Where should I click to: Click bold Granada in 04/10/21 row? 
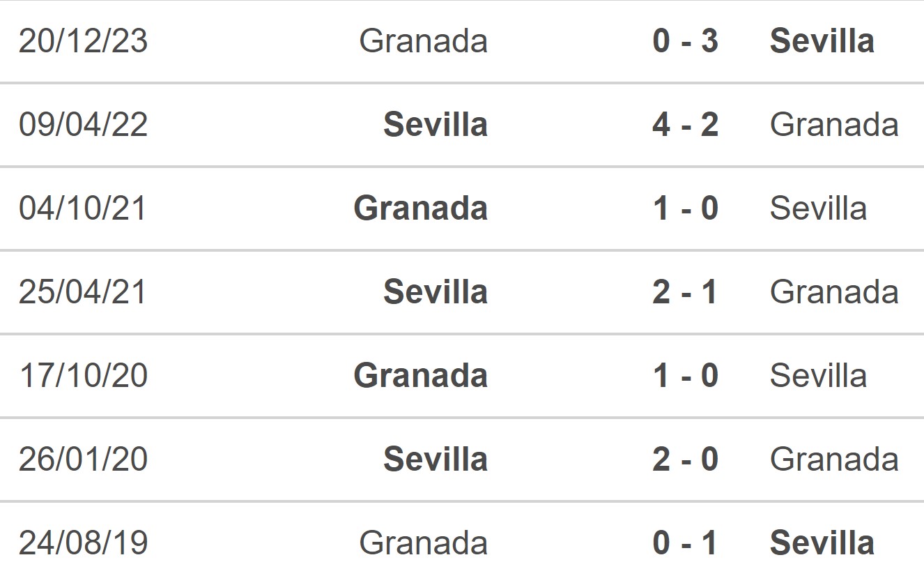point(420,208)
